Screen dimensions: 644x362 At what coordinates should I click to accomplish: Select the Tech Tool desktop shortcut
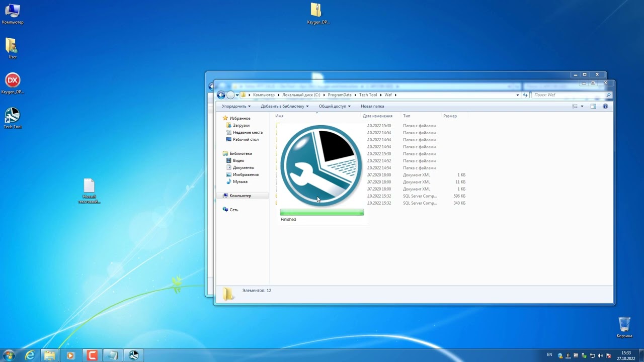tap(13, 118)
